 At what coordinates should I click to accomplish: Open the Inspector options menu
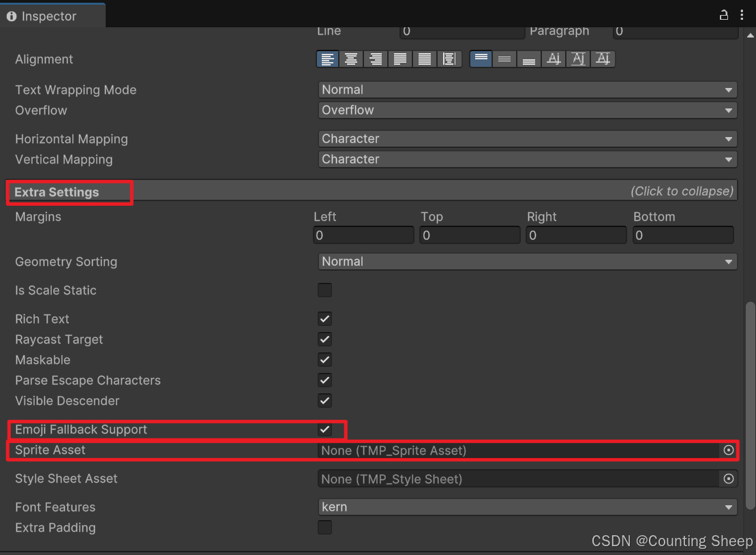(742, 14)
